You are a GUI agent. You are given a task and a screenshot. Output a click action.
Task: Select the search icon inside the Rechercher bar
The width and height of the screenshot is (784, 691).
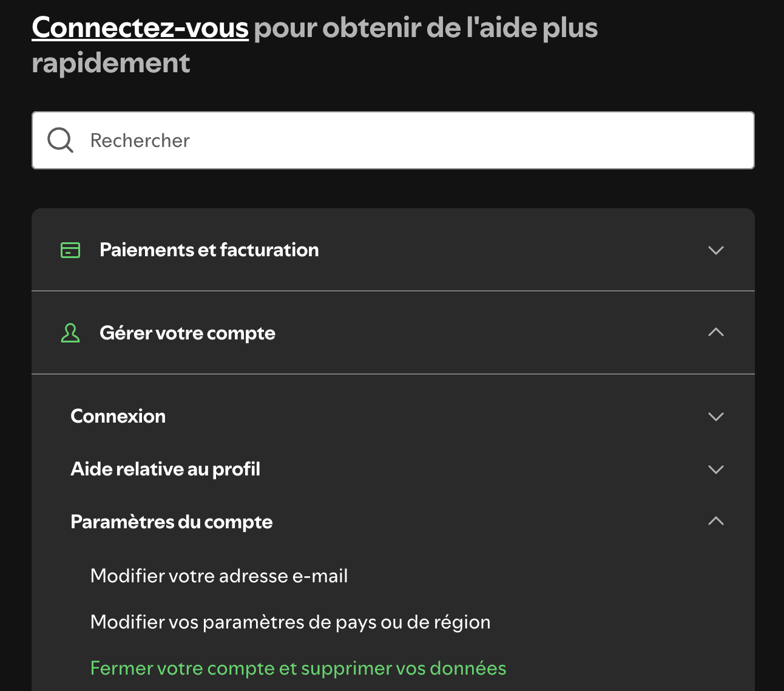point(59,140)
